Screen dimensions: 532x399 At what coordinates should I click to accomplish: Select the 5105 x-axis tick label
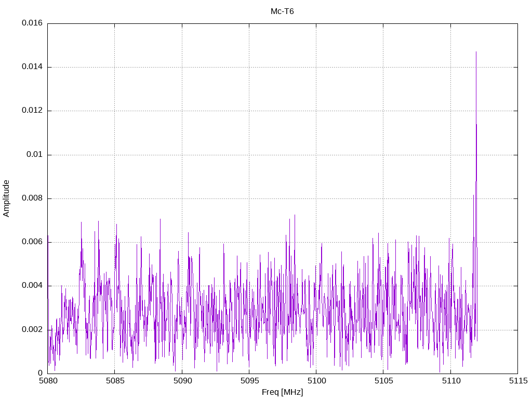click(383, 381)
